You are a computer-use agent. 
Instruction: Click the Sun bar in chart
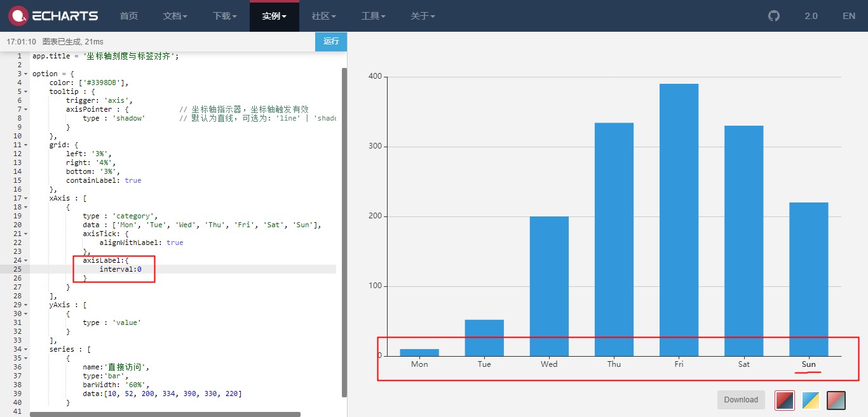pyautogui.click(x=808, y=279)
